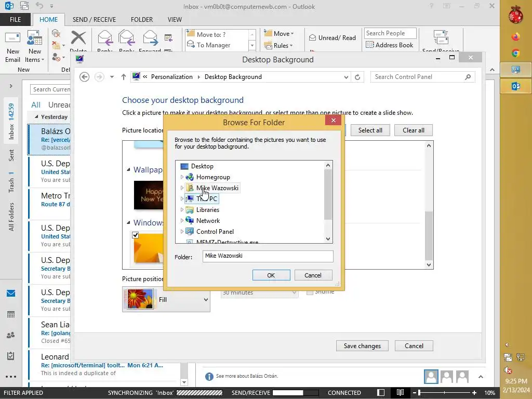532x399 pixels.
Task: Click Search People field in Outlook
Action: coord(390,33)
